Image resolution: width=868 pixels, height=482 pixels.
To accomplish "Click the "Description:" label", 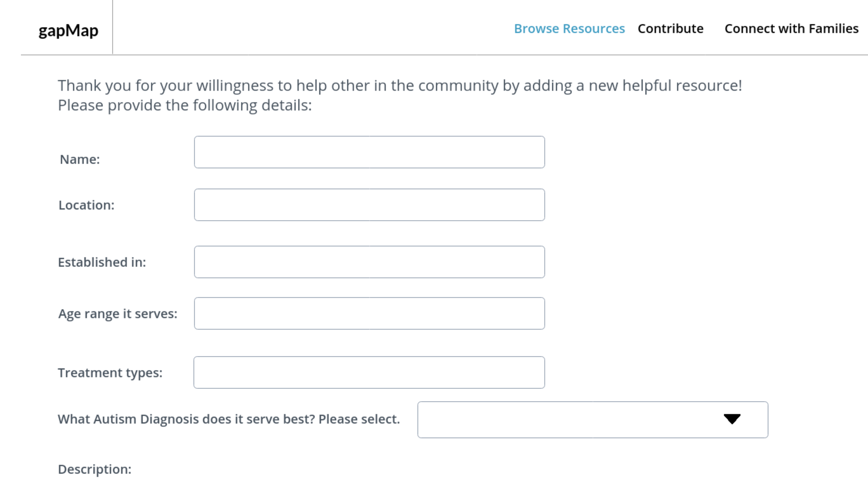I will [x=95, y=469].
